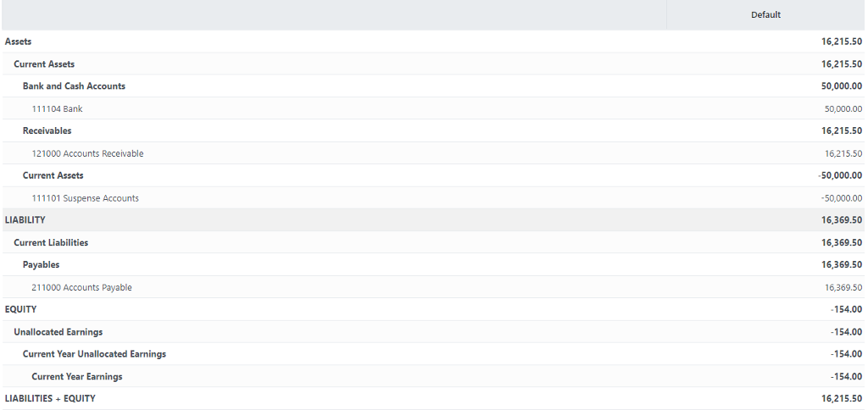The image size is (868, 410).
Task: Click the 16,369.50 amount for Accounts Payable
Action: point(843,288)
